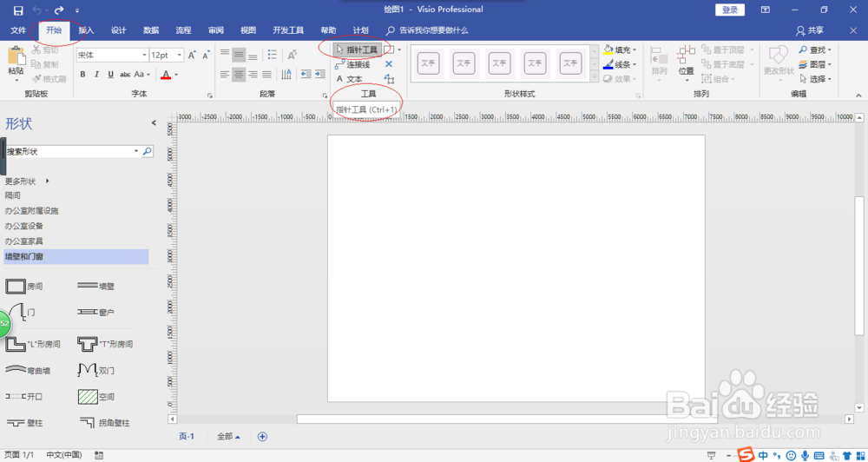Switch to the 插入 insert tab
The width and height of the screenshot is (868, 462).
pyautogui.click(x=86, y=30)
